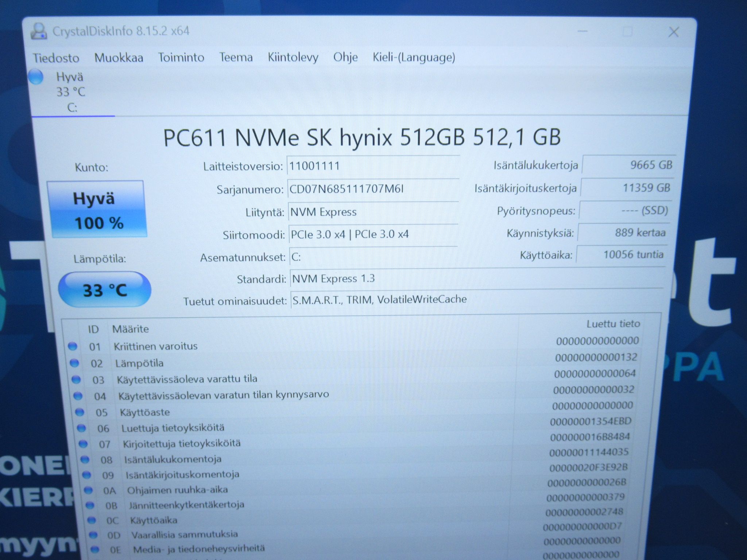747x560 pixels.
Task: Click the status dot for Vaarallisia sammutuksia
Action: 93,535
